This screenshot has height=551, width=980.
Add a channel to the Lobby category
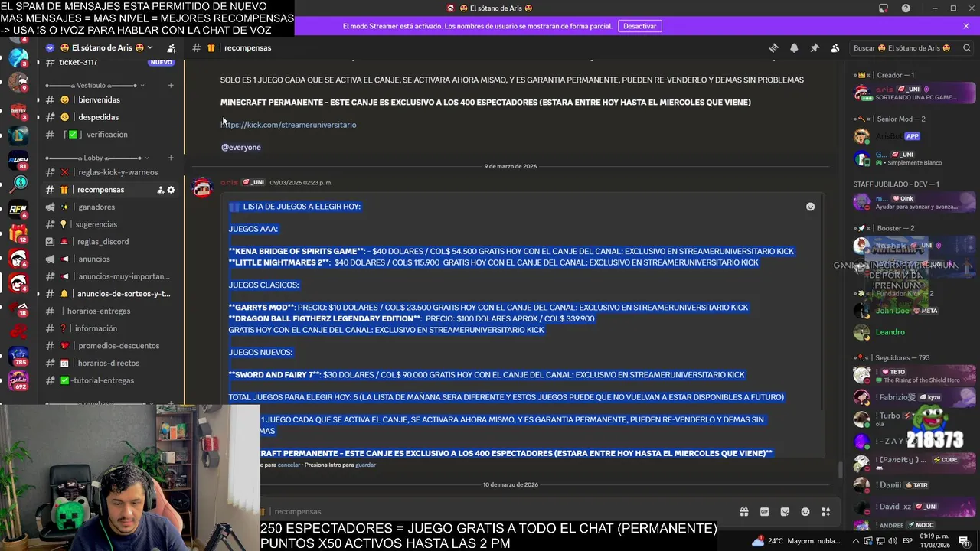pyautogui.click(x=171, y=158)
